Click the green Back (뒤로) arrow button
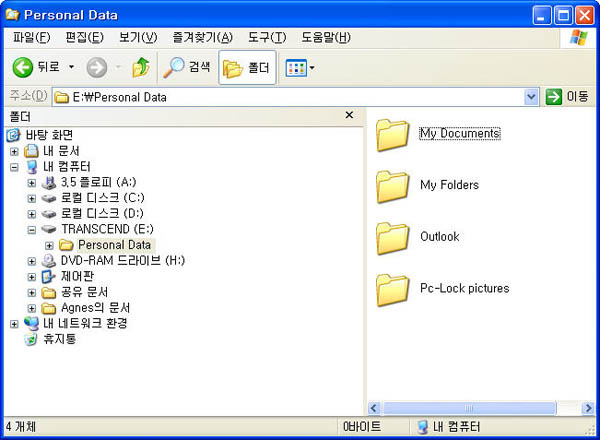 23,67
